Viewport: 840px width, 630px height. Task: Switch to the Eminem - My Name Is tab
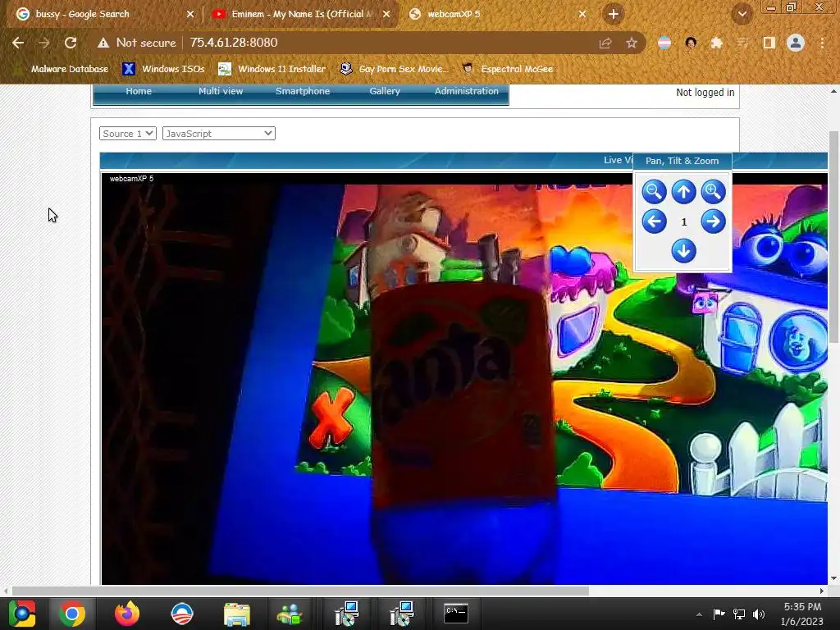coord(302,14)
